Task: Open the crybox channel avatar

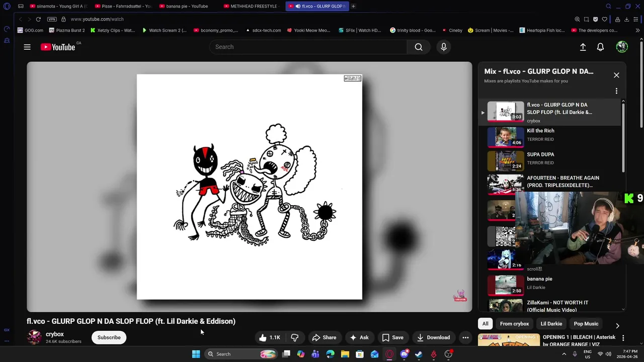Action: pos(34,337)
